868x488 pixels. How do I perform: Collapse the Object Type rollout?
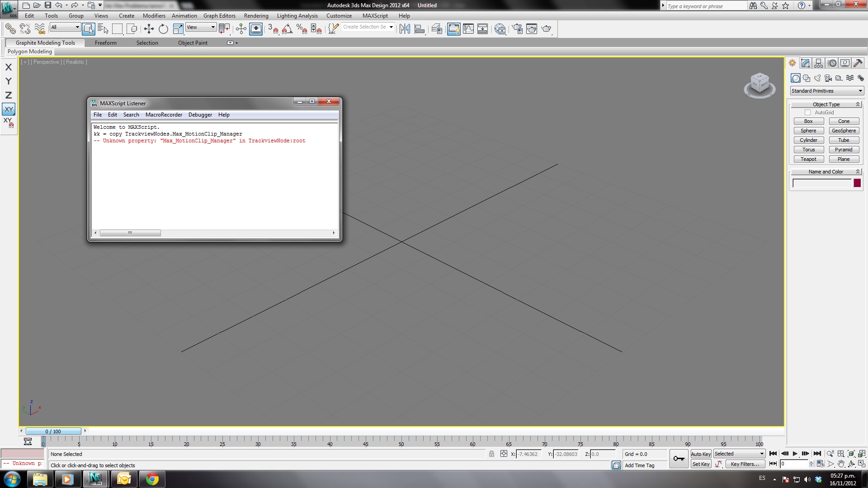826,104
